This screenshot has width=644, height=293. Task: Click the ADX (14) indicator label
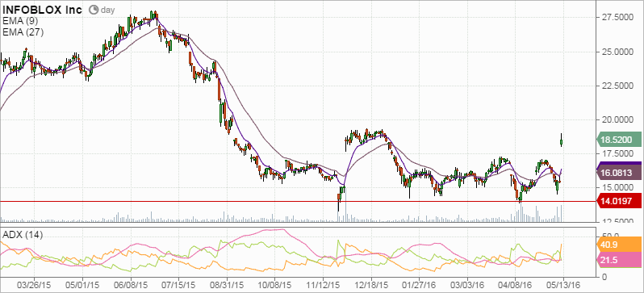coord(23,235)
